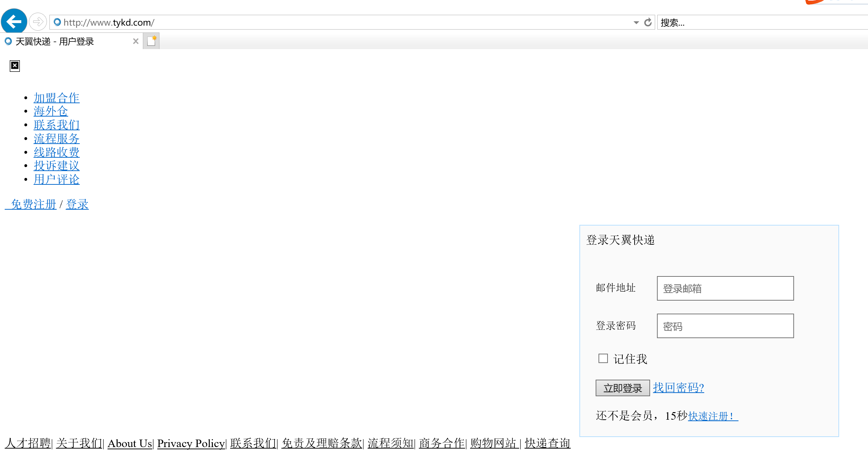Open the 加盟合作 navigation link
The width and height of the screenshot is (868, 476).
click(x=57, y=98)
